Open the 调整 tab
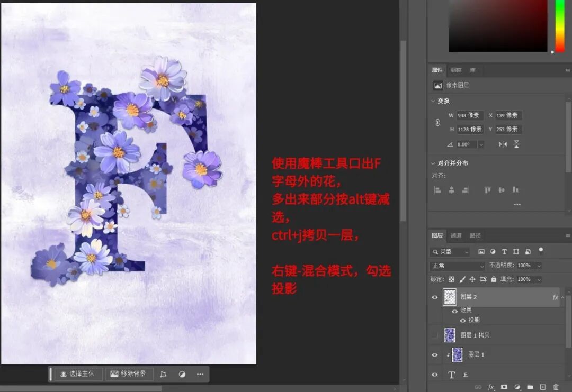 tap(456, 70)
